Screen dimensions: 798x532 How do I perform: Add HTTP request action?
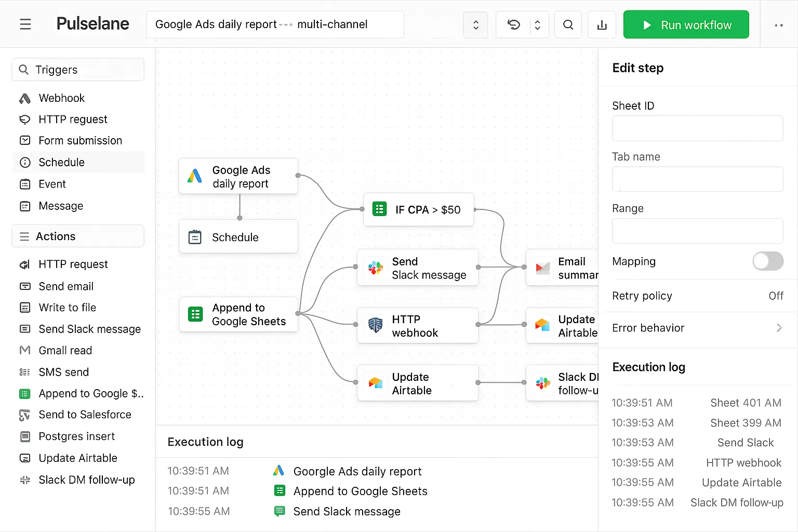point(78,264)
